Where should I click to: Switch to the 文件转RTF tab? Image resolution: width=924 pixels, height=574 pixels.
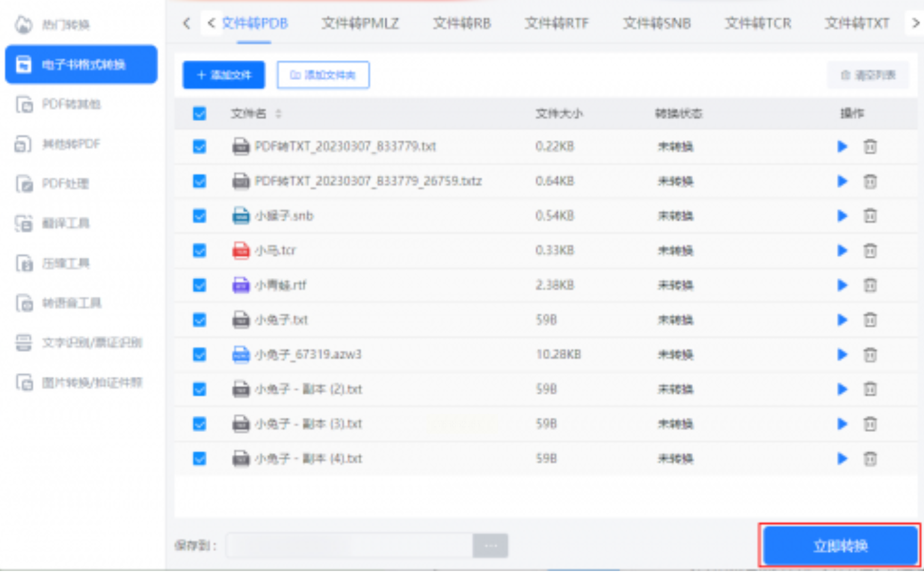(x=556, y=23)
